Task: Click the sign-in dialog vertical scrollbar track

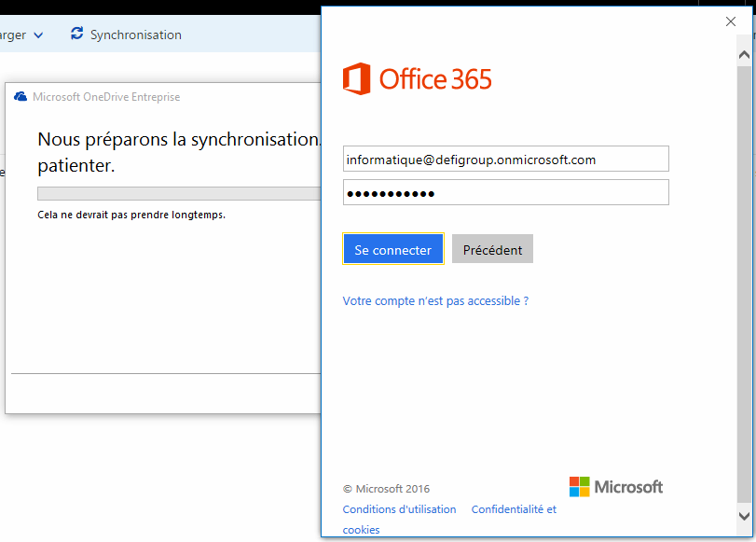Action: [744, 285]
